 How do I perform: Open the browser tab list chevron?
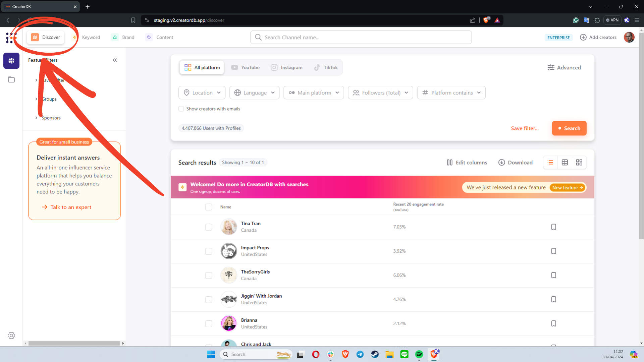[590, 7]
